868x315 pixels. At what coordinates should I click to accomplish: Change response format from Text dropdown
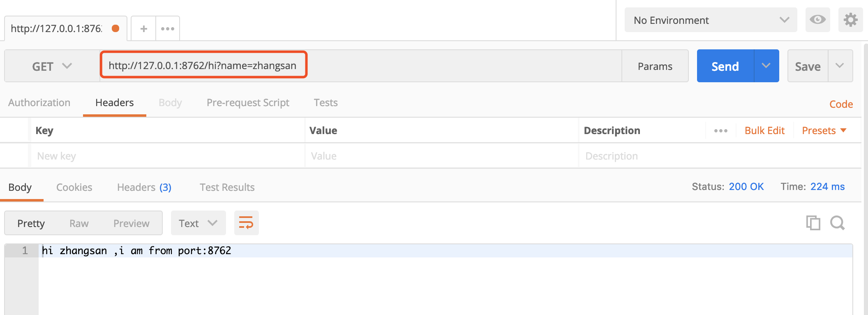pos(198,223)
